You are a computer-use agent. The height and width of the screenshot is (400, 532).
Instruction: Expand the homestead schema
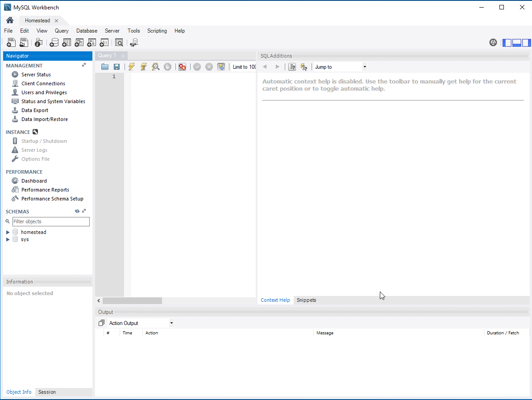[x=8, y=232]
